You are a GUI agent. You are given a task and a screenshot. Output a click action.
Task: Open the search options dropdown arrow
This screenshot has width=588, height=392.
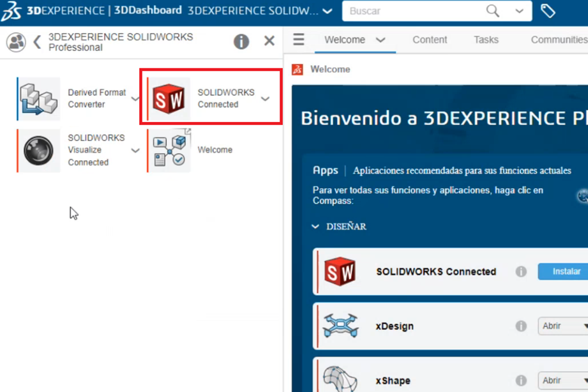coord(520,11)
